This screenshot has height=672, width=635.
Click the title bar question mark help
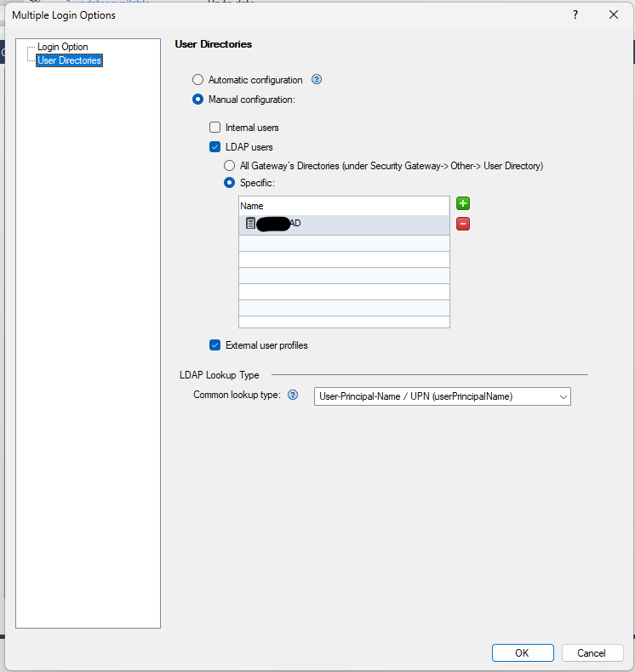tap(575, 15)
